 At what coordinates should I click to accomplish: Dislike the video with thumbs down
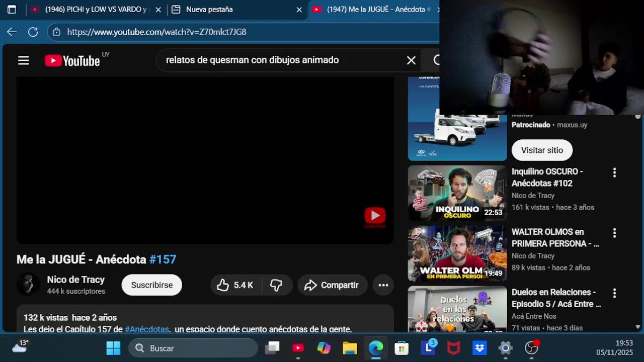pos(276,285)
